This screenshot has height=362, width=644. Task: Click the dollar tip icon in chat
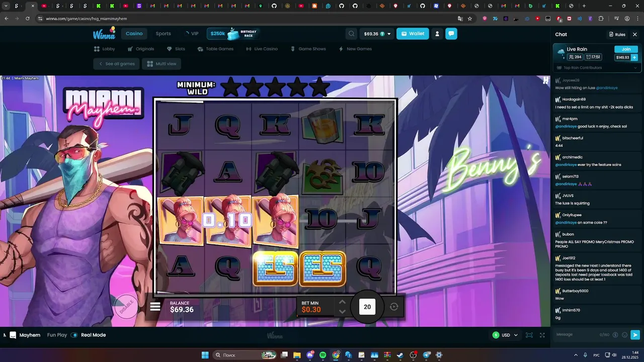pyautogui.click(x=616, y=335)
